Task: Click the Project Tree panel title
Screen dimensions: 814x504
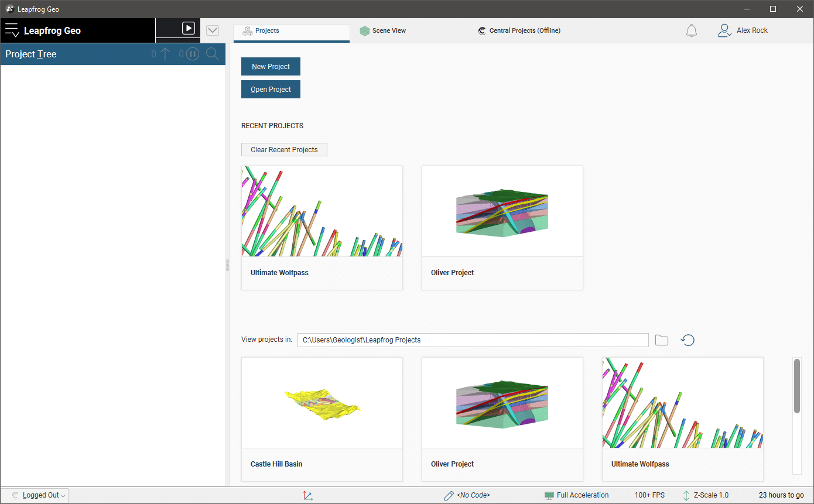Action: point(31,54)
